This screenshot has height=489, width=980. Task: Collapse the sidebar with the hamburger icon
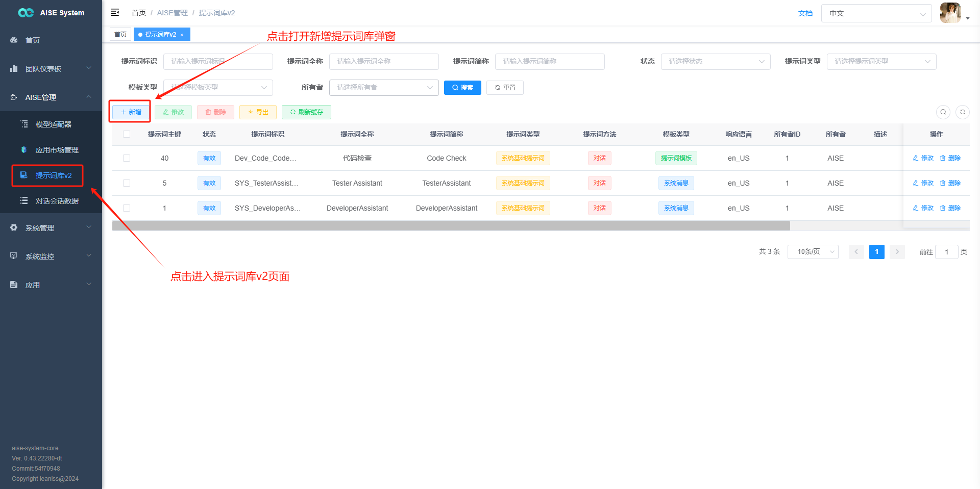tap(115, 12)
